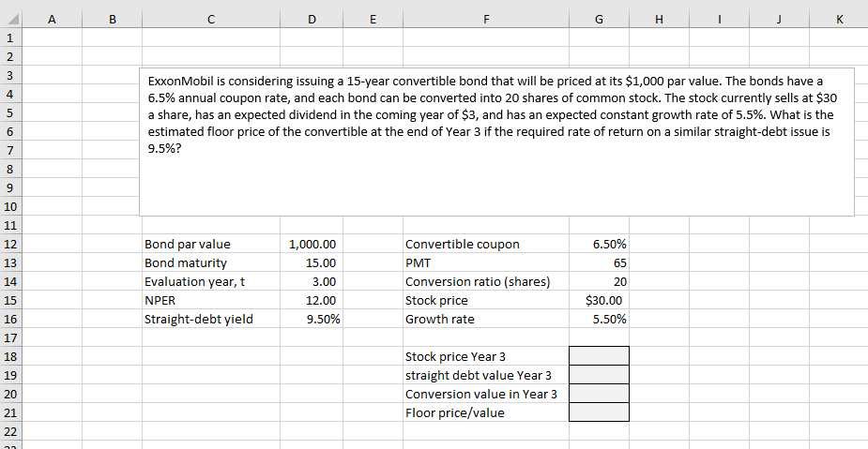Click the ExxonMobil problem text box
The image size is (868, 449).
click(496, 142)
